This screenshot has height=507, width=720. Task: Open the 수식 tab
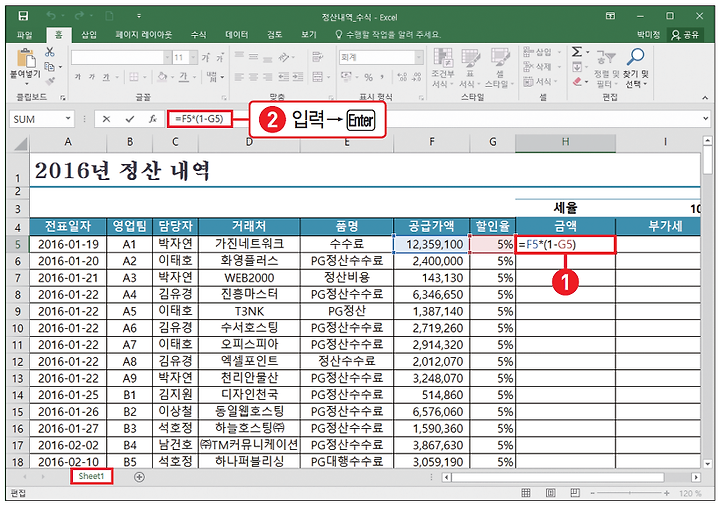198,35
